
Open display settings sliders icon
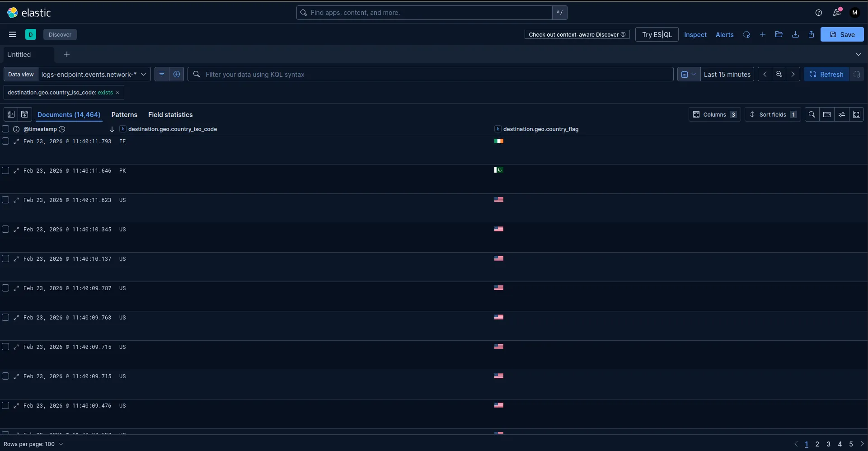point(842,114)
